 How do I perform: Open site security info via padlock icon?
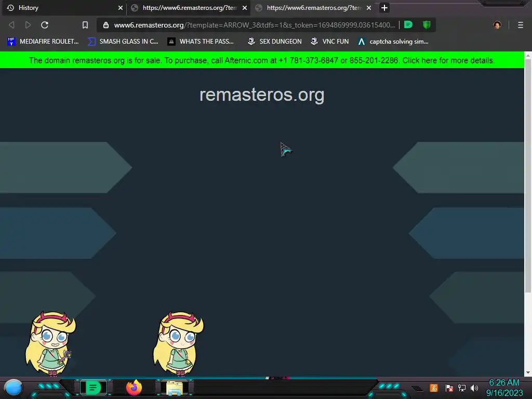[106, 25]
